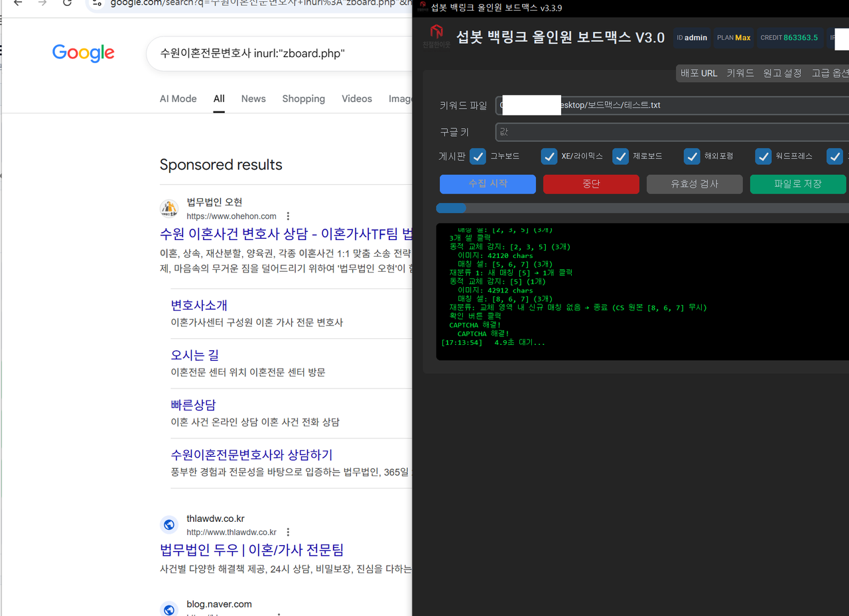The width and height of the screenshot is (849, 616).
Task: Open the 변호사소개 sitelink
Action: [x=199, y=305]
